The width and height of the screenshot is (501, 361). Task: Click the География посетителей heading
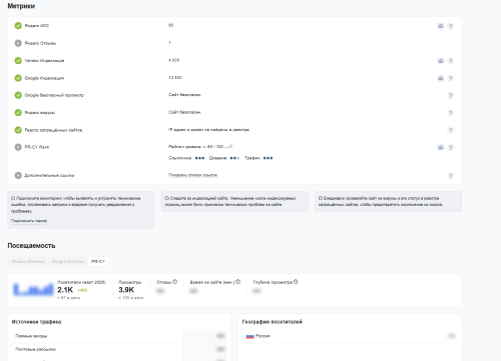(x=272, y=322)
